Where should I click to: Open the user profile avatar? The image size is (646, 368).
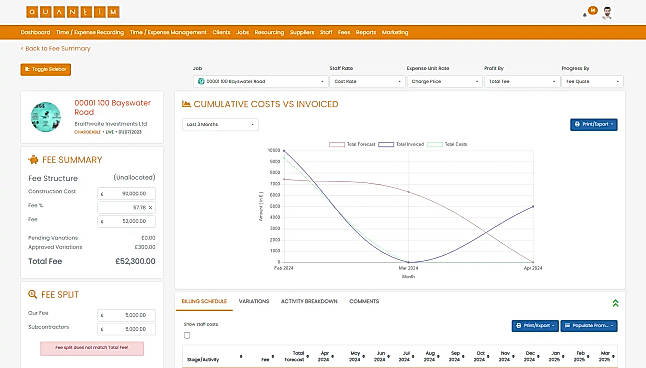[606, 13]
